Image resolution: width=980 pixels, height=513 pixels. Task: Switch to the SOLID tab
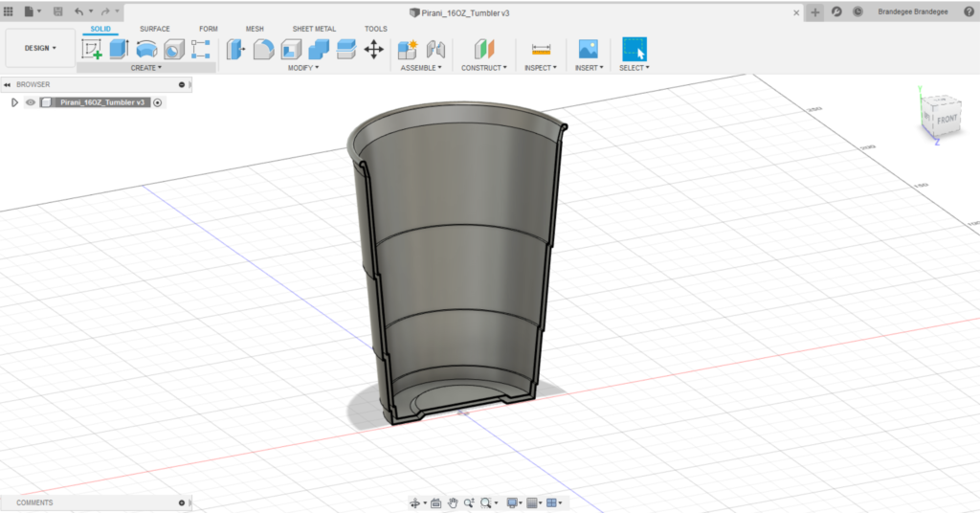[x=100, y=29]
